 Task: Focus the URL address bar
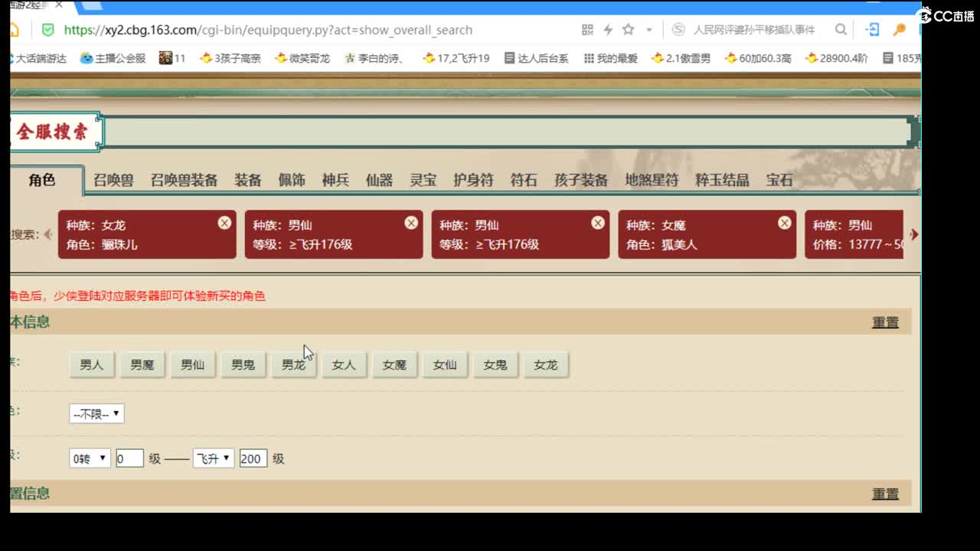[268, 30]
